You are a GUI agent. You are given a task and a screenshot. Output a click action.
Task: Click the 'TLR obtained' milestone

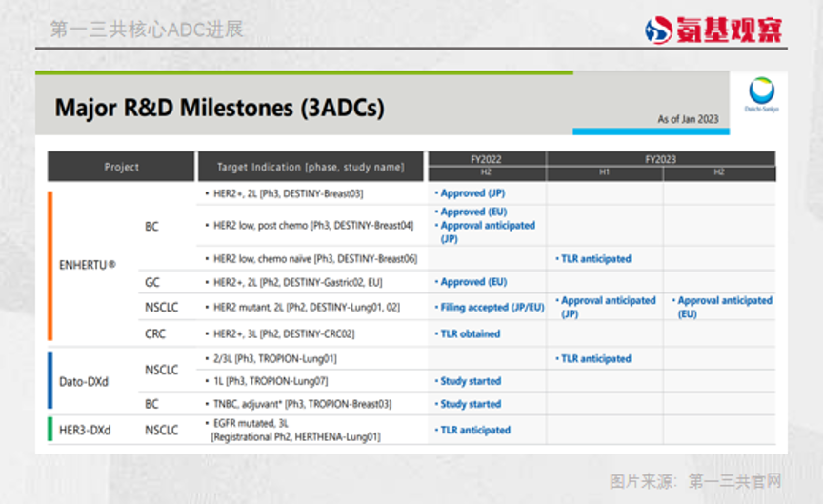click(471, 333)
